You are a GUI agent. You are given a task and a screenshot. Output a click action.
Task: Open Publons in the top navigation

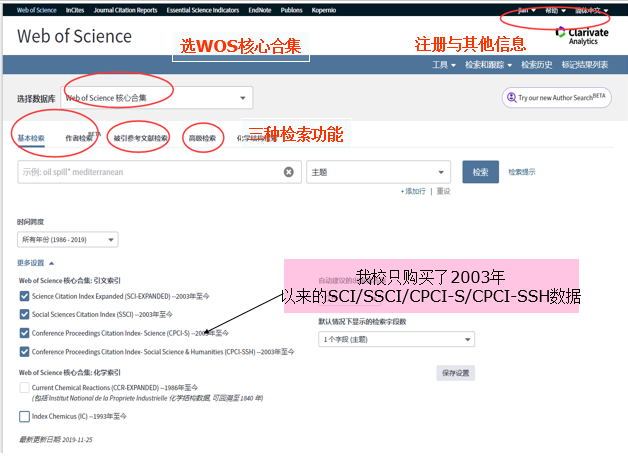click(291, 10)
